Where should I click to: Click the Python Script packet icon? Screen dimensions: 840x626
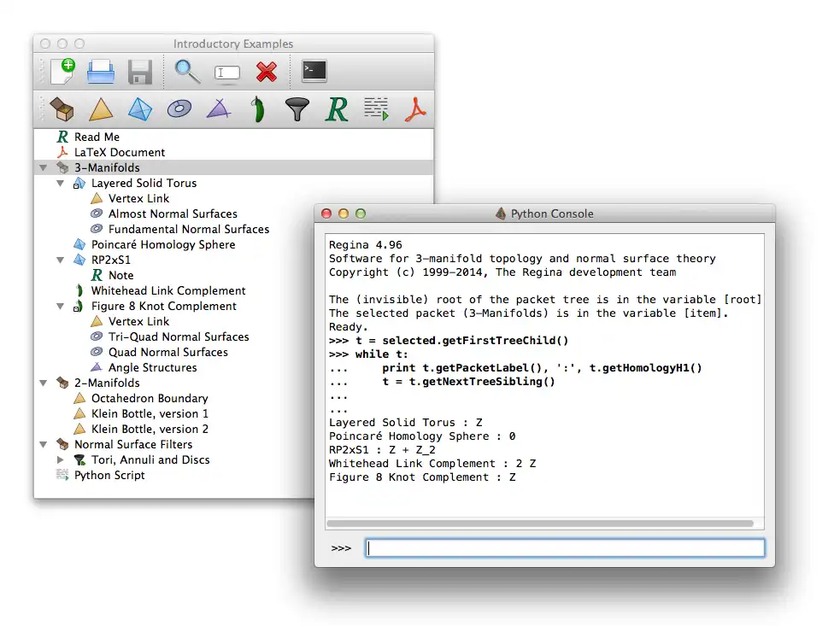(x=62, y=475)
